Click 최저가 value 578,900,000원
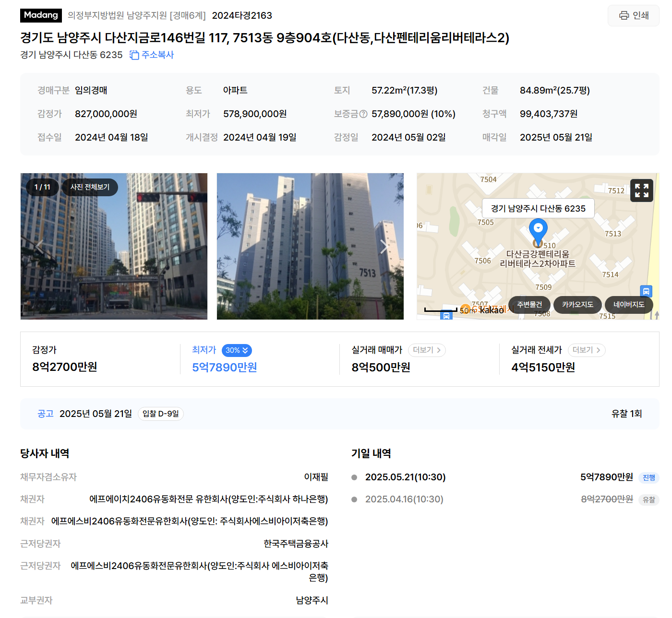This screenshot has width=672, height=618. (255, 114)
